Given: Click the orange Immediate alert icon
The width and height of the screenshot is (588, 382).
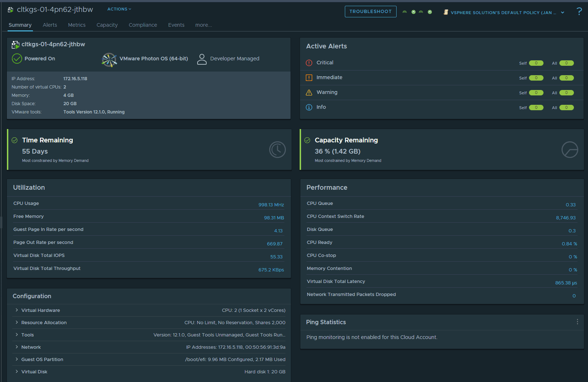Looking at the screenshot, I should pyautogui.click(x=309, y=78).
